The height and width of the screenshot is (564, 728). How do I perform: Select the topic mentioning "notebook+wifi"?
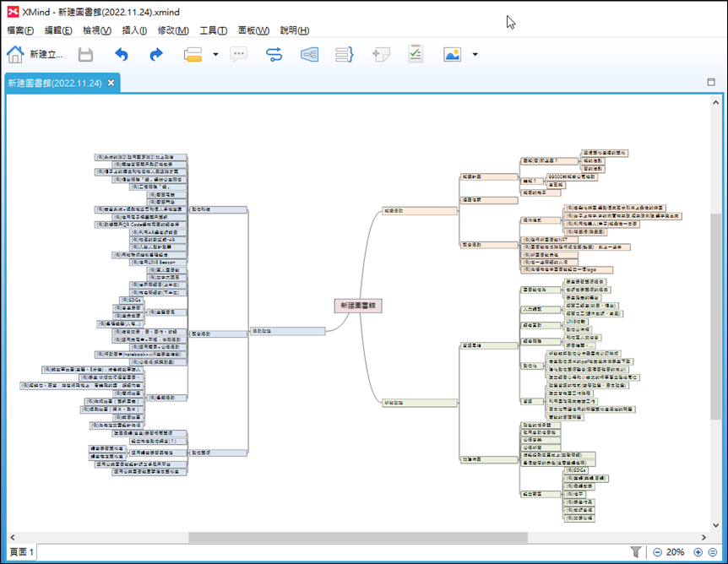(x=141, y=354)
